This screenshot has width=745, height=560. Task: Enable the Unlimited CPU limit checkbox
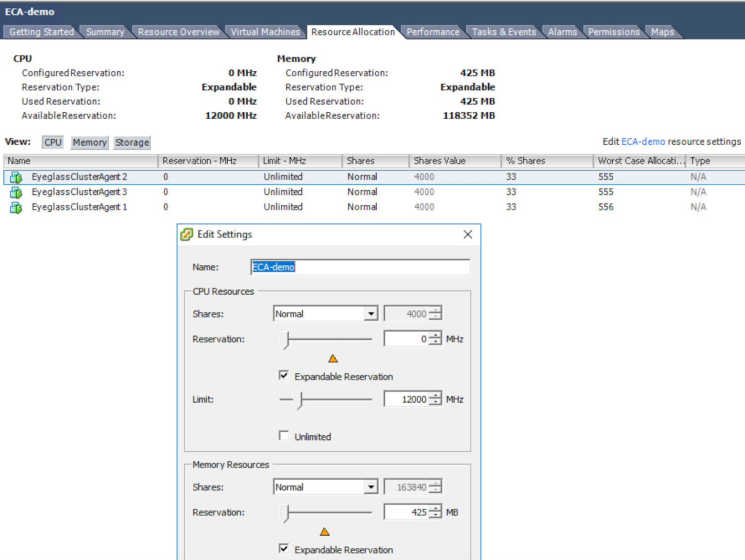tap(284, 435)
